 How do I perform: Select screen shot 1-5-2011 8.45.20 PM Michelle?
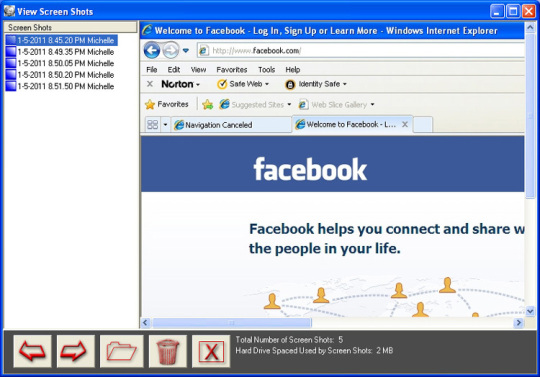pos(61,40)
